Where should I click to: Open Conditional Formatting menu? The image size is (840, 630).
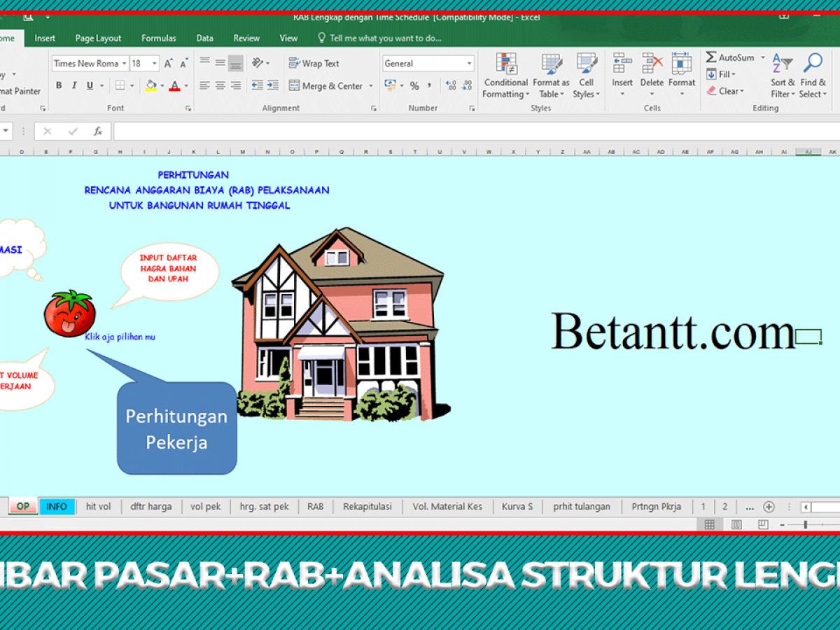click(x=506, y=76)
